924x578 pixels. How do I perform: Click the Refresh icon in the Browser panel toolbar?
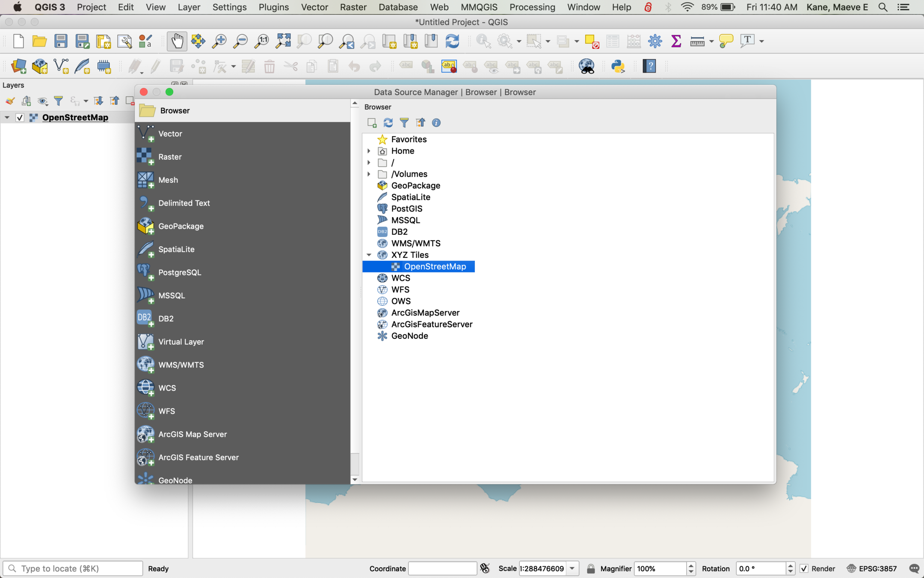[388, 123]
